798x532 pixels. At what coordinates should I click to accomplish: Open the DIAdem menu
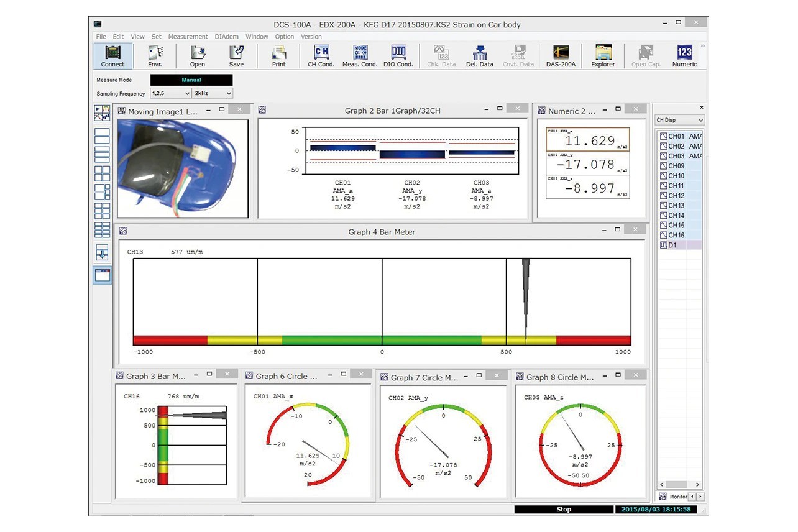[x=226, y=37]
